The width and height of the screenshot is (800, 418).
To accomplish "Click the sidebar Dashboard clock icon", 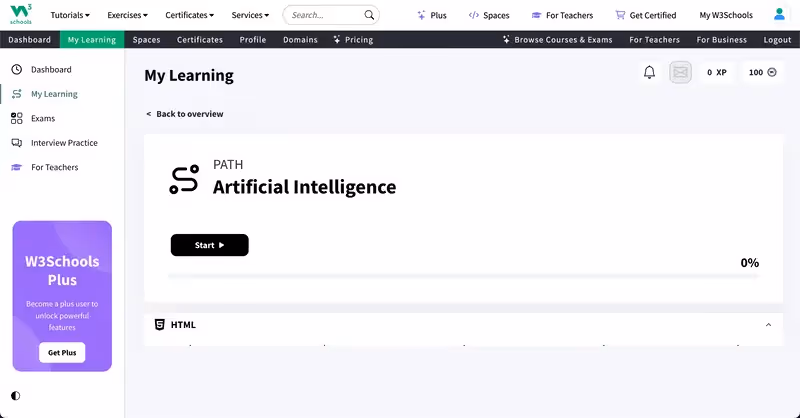I will click(x=17, y=69).
